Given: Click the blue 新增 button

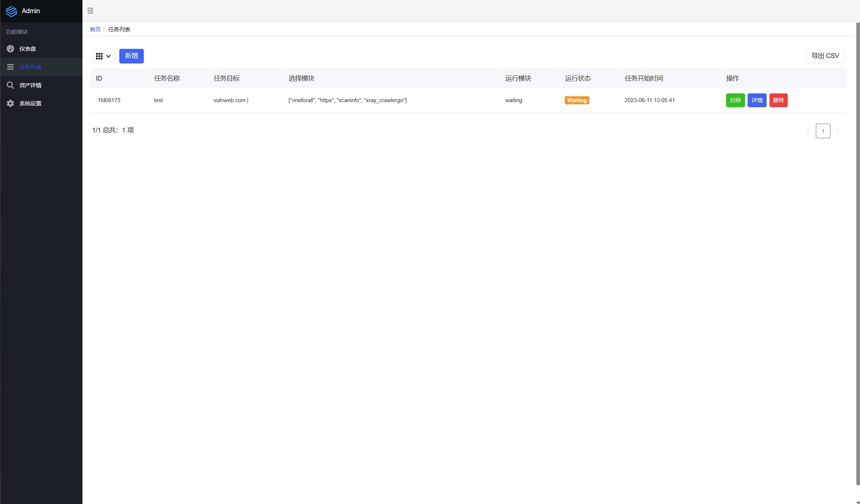Looking at the screenshot, I should pos(131,56).
